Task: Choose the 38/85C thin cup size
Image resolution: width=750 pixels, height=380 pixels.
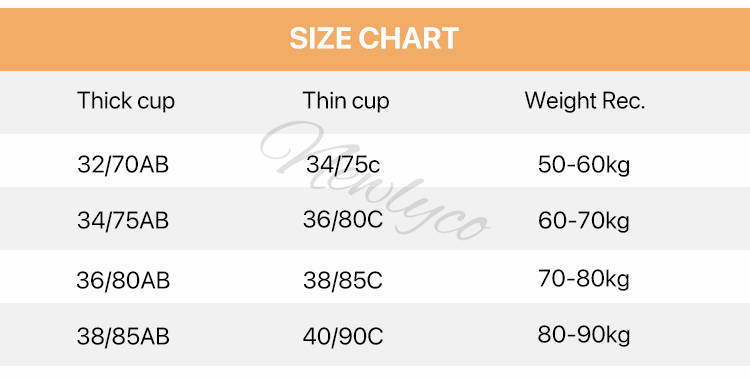Action: coord(343,280)
